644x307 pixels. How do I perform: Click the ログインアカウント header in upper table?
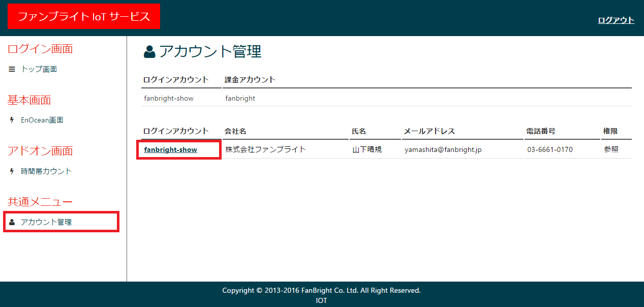[x=176, y=80]
